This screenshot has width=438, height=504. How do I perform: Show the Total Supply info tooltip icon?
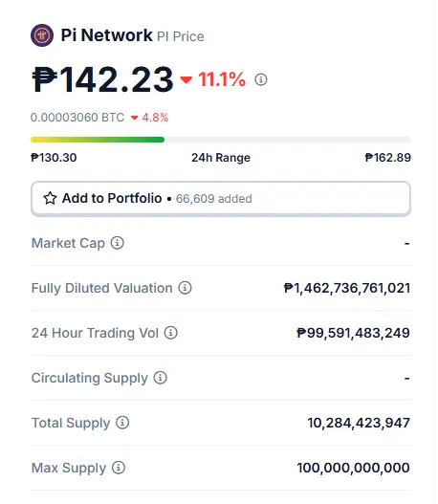(x=122, y=423)
